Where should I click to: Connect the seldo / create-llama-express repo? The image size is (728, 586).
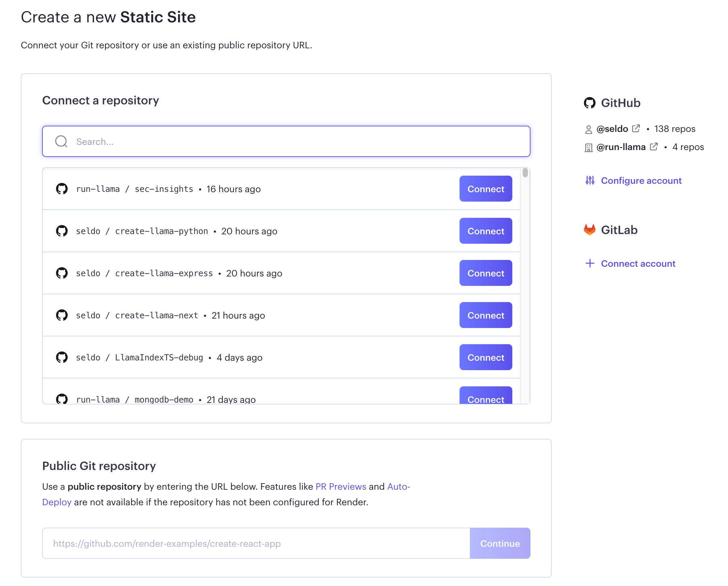point(485,273)
